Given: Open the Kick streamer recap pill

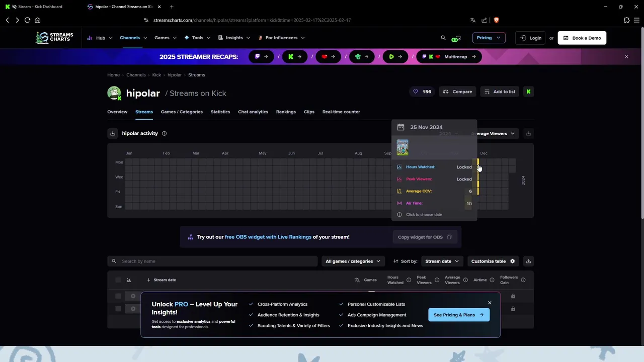Looking at the screenshot, I should pos(294,57).
